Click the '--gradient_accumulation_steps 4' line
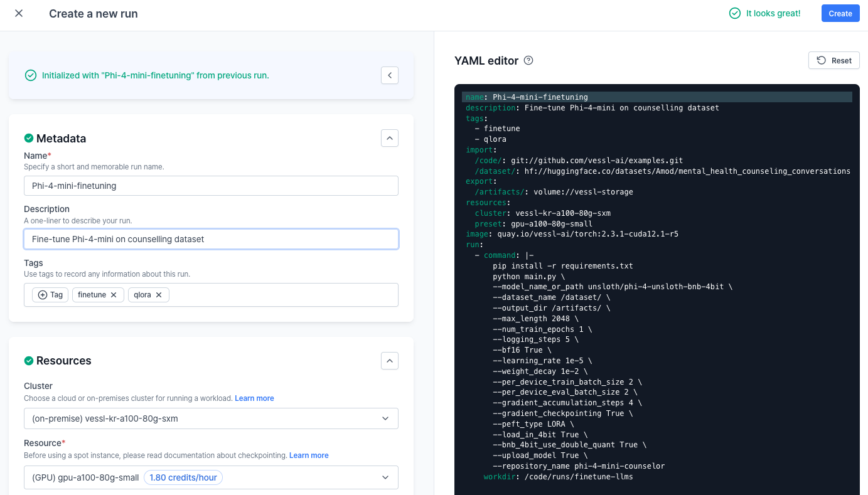Image resolution: width=868 pixels, height=495 pixels. tap(567, 403)
